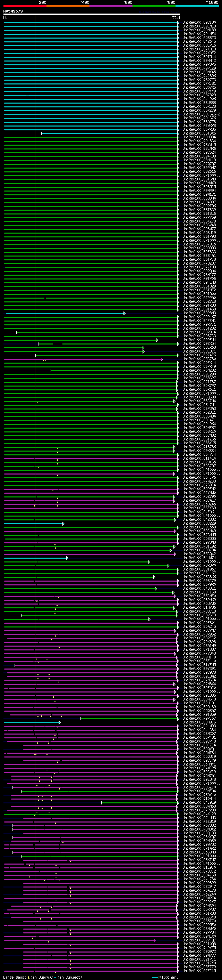
Task: Click the UniRef100_A4XJ29 label
Action: (199, 814)
